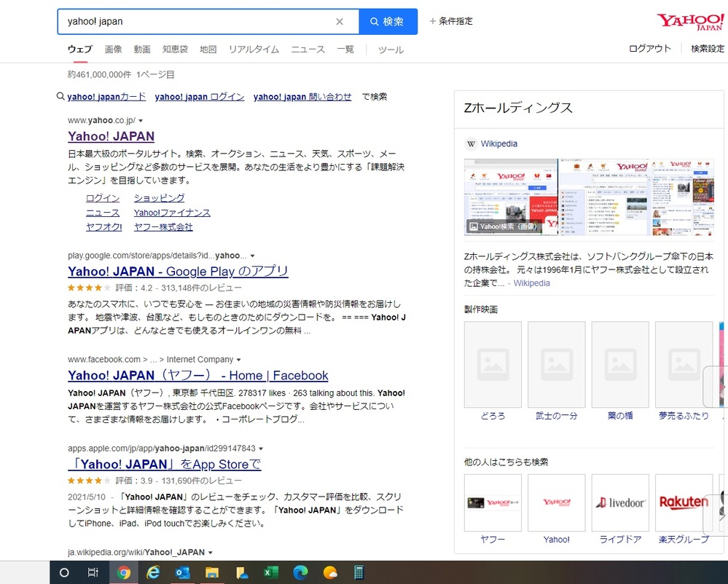The width and height of the screenshot is (728, 584).
Task: Select the ライブドア livedoor card
Action: pyautogui.click(x=620, y=509)
